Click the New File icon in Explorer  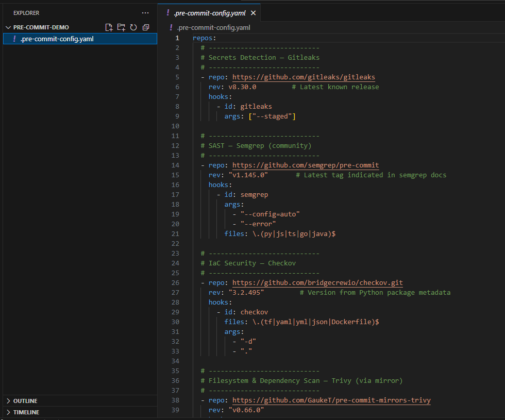tap(109, 27)
